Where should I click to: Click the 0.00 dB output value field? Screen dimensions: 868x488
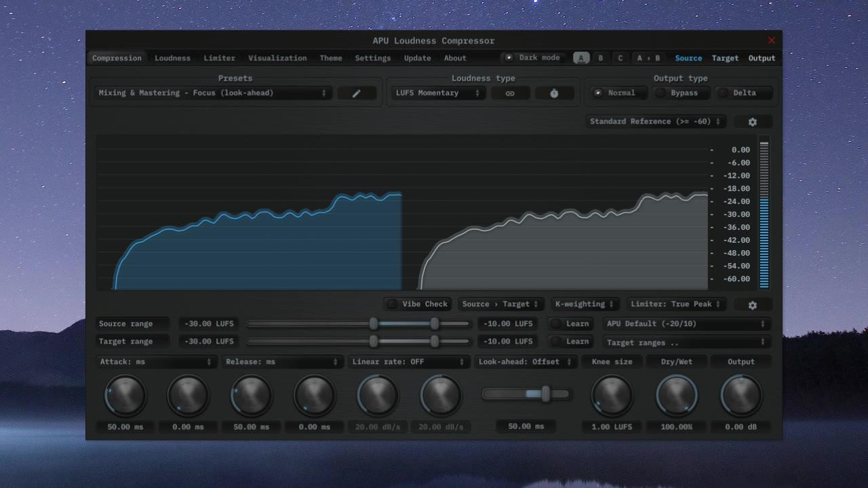(741, 427)
